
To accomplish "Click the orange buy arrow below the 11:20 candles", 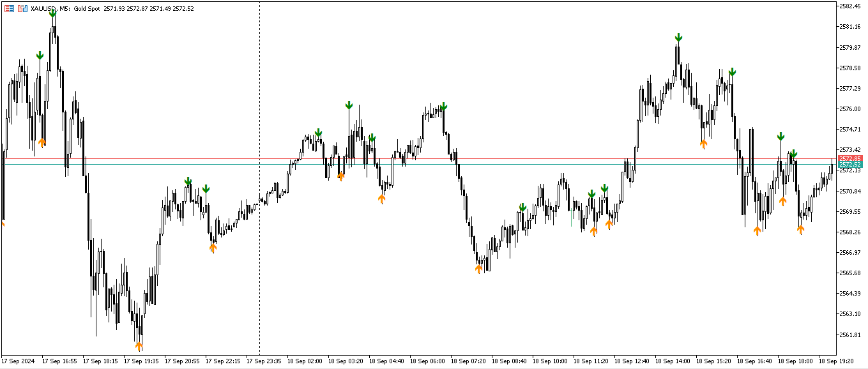I will (x=594, y=231).
